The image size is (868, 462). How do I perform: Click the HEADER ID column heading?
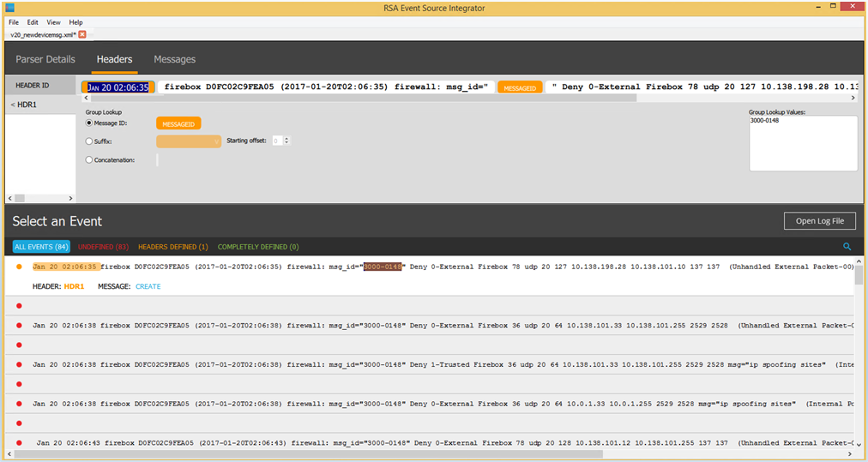[40, 85]
